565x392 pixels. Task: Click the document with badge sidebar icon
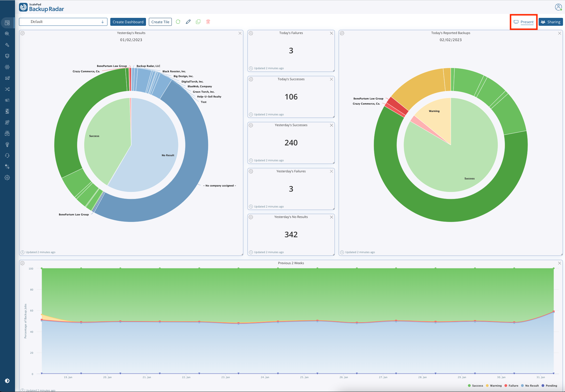tap(7, 122)
